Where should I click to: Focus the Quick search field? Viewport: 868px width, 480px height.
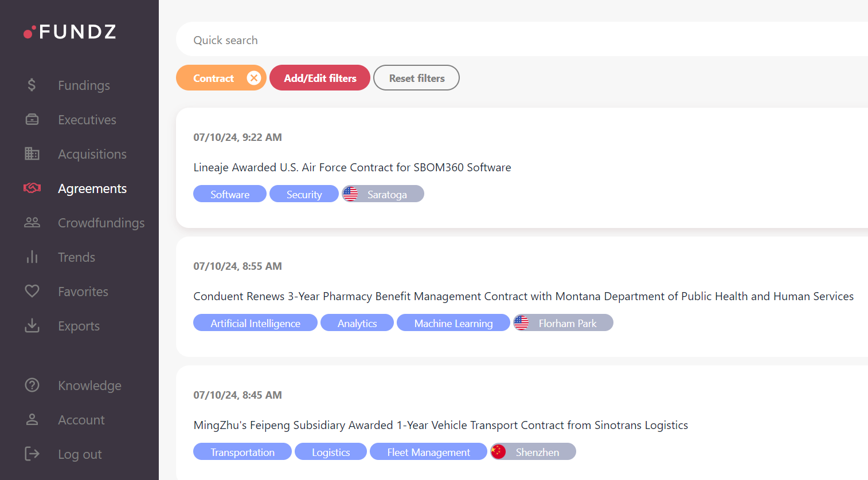point(516,40)
